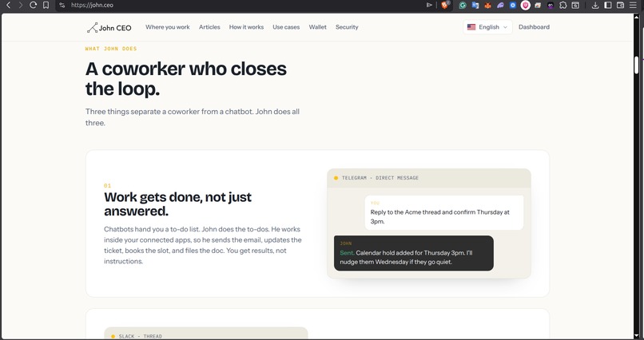This screenshot has width=644, height=340.
Task: Open the MetaMask fox extension
Action: [488, 6]
